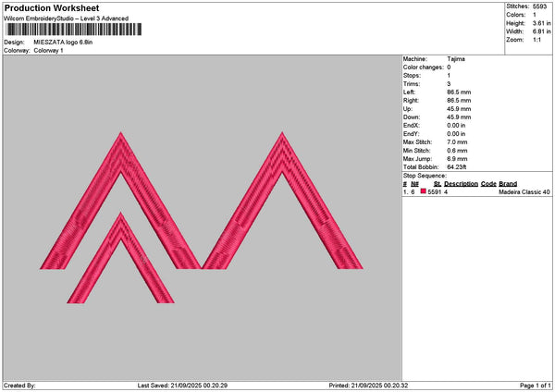
Task: Click the Zoom value 1:1
Action: tap(536, 40)
